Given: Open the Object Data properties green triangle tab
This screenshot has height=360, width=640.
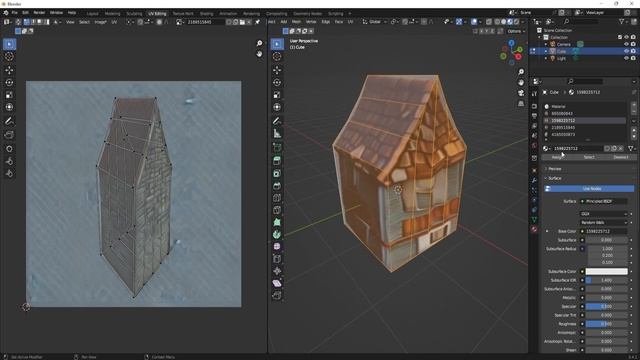Looking at the screenshot, I should [x=534, y=220].
